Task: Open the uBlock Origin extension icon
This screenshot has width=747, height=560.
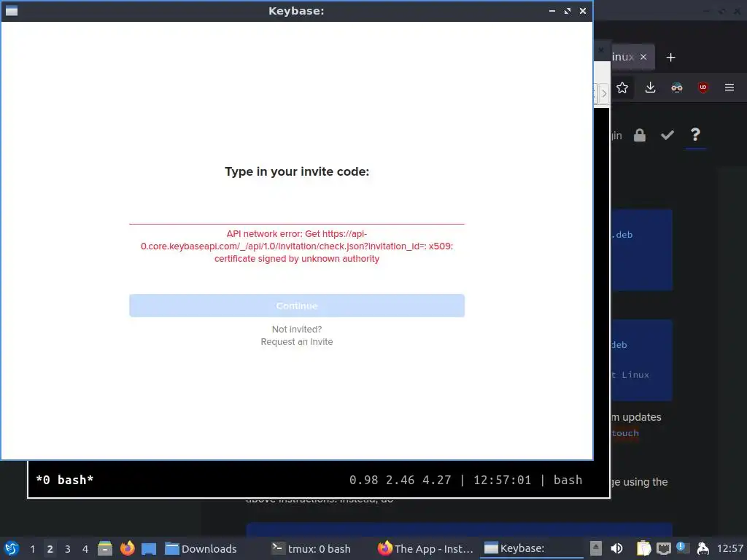Action: 703,87
